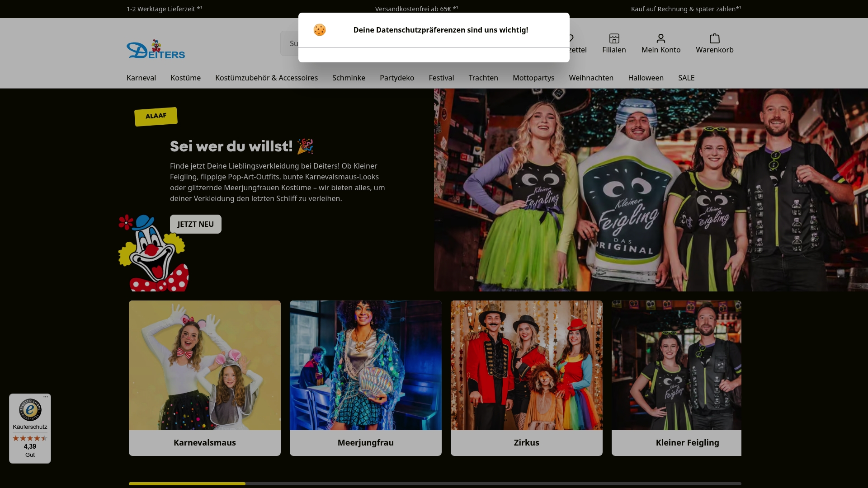This screenshot has height=488, width=868.
Task: Open the Festival menu
Action: pos(441,78)
